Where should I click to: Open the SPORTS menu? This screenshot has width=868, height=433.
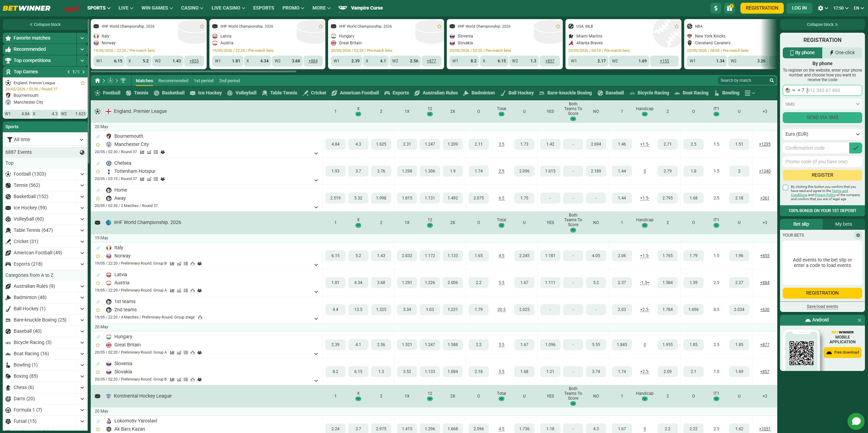click(99, 8)
